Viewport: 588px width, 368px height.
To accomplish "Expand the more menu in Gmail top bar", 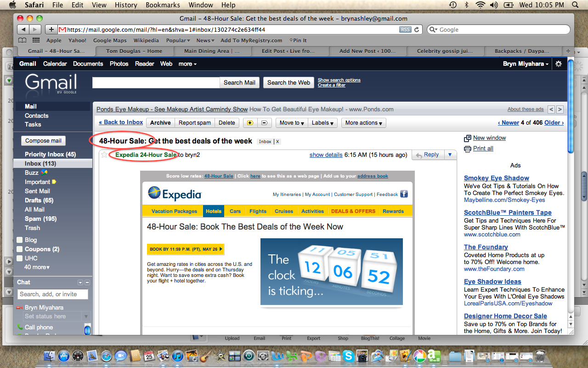I will (187, 64).
